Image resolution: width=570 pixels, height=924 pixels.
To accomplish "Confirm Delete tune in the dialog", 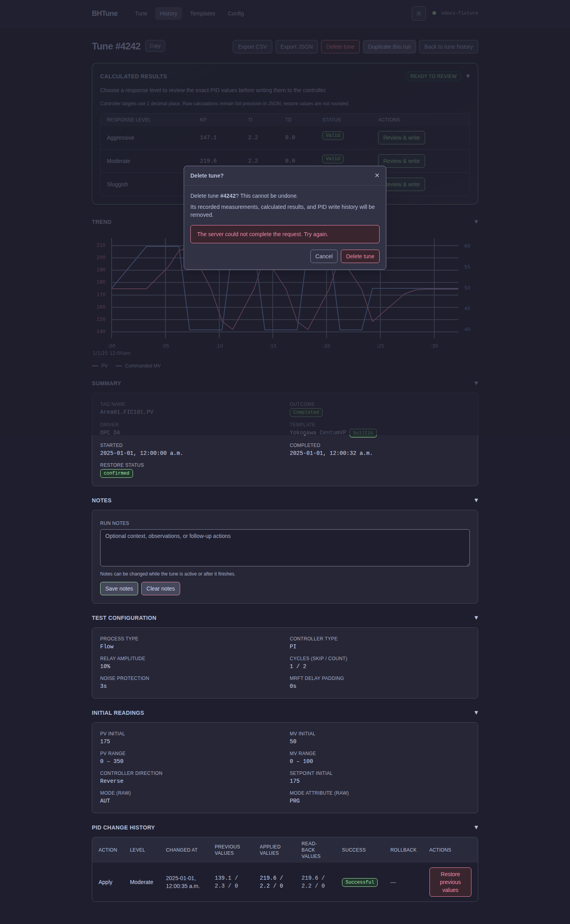I will 360,256.
